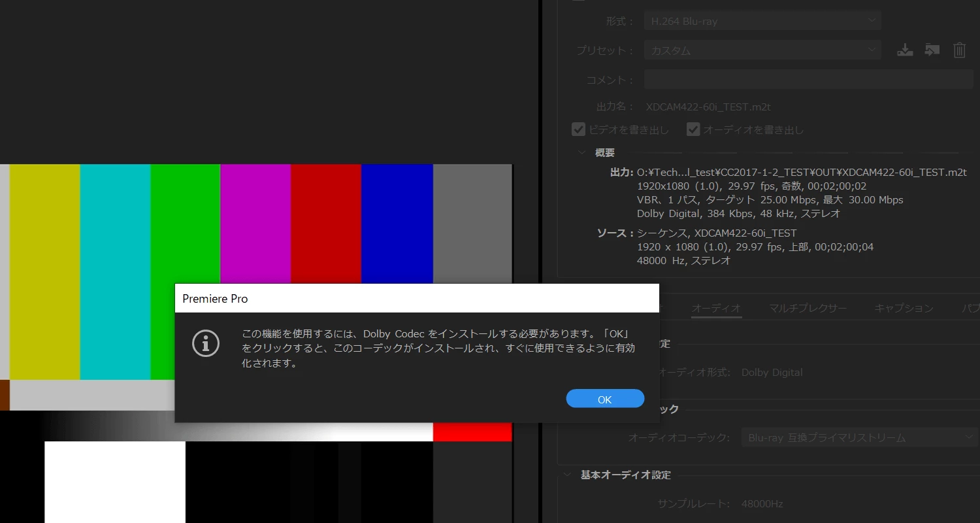Open the 形式 dropdown showing H.264 Blu-ray
The height and width of the screenshot is (523, 980).
(x=762, y=21)
